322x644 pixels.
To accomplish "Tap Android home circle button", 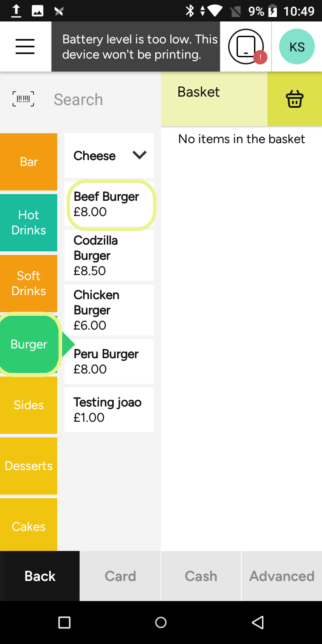I will click(161, 622).
